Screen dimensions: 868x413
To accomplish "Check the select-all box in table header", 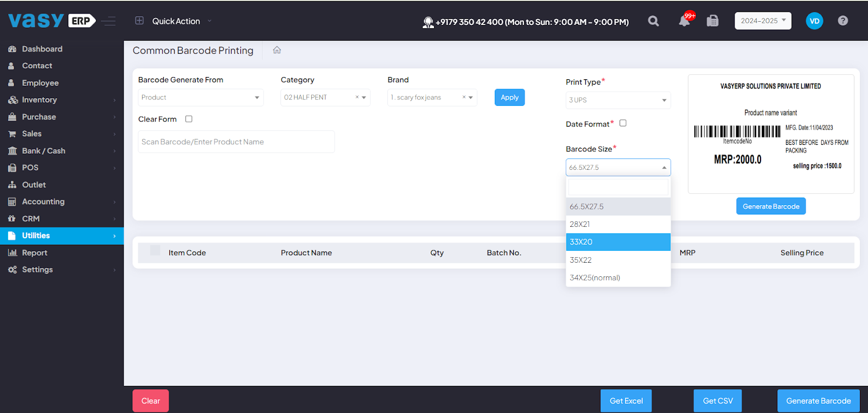I will pos(155,250).
